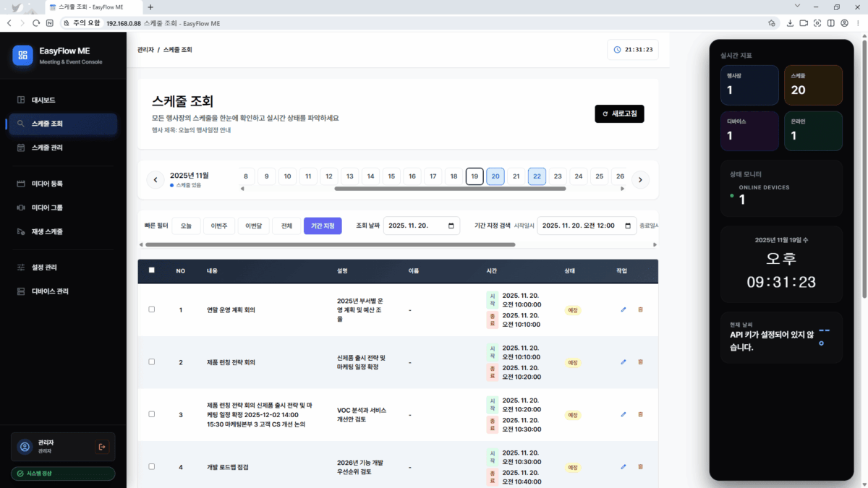This screenshot has width=868, height=488.
Task: Open the browser downloads icon
Action: coord(790,23)
